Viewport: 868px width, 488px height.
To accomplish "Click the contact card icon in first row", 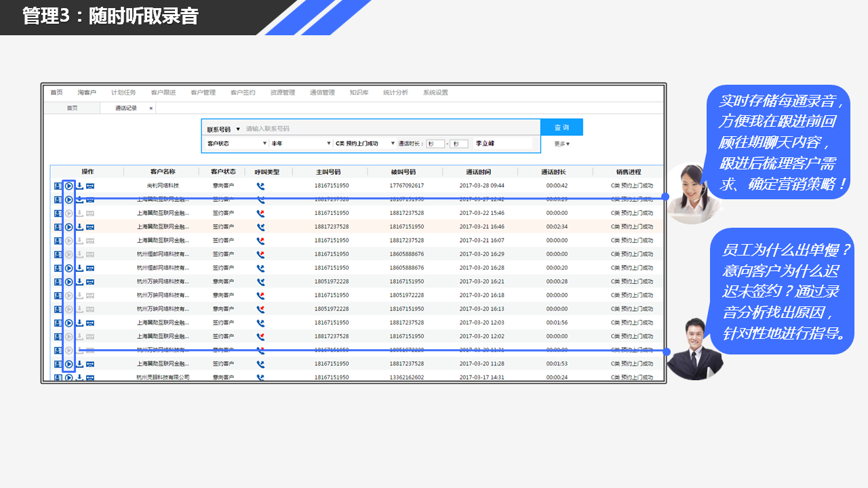I will [x=58, y=186].
